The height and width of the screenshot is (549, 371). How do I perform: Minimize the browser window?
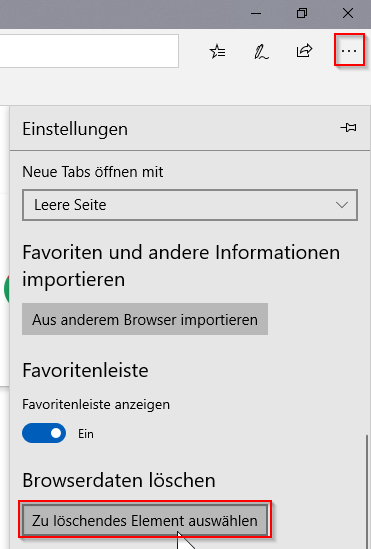256,14
